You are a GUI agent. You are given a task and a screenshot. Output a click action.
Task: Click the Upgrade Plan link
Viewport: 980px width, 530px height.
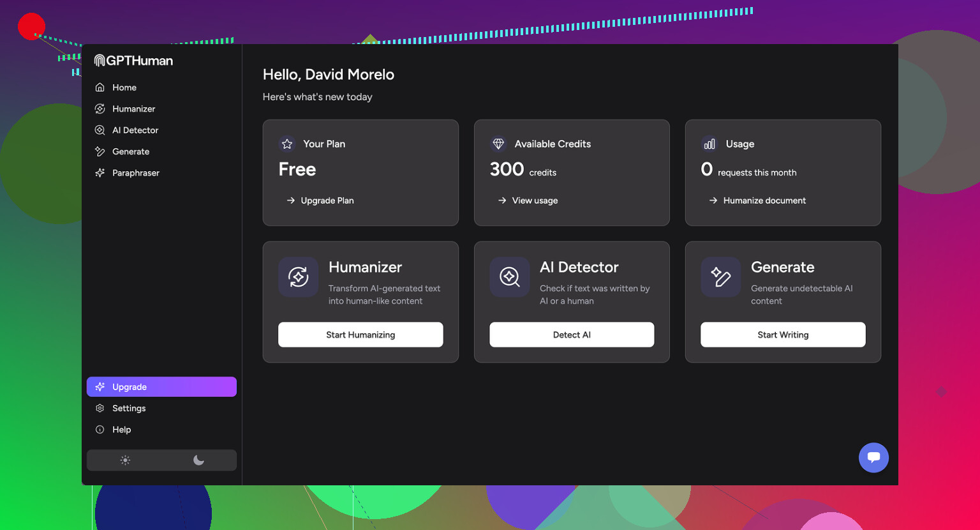tap(327, 200)
